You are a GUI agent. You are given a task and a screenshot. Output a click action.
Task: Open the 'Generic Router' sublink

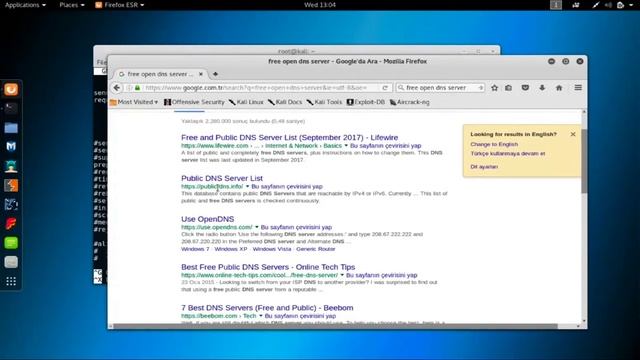316,249
